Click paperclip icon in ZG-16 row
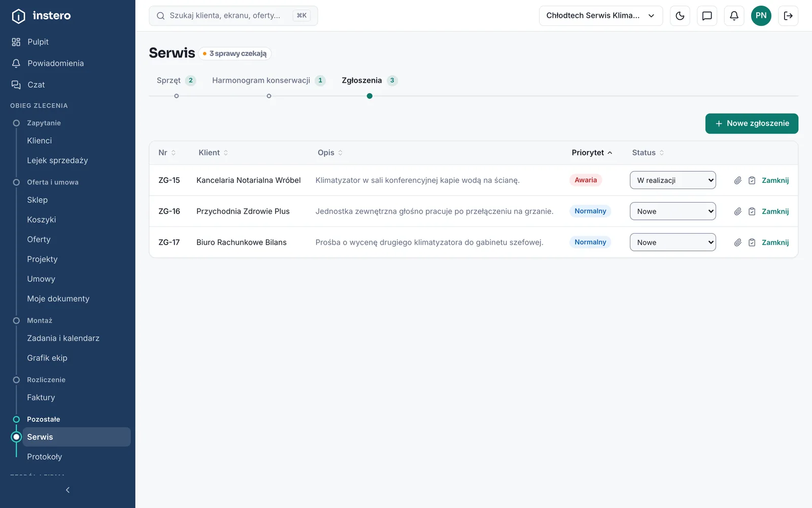 (x=738, y=211)
